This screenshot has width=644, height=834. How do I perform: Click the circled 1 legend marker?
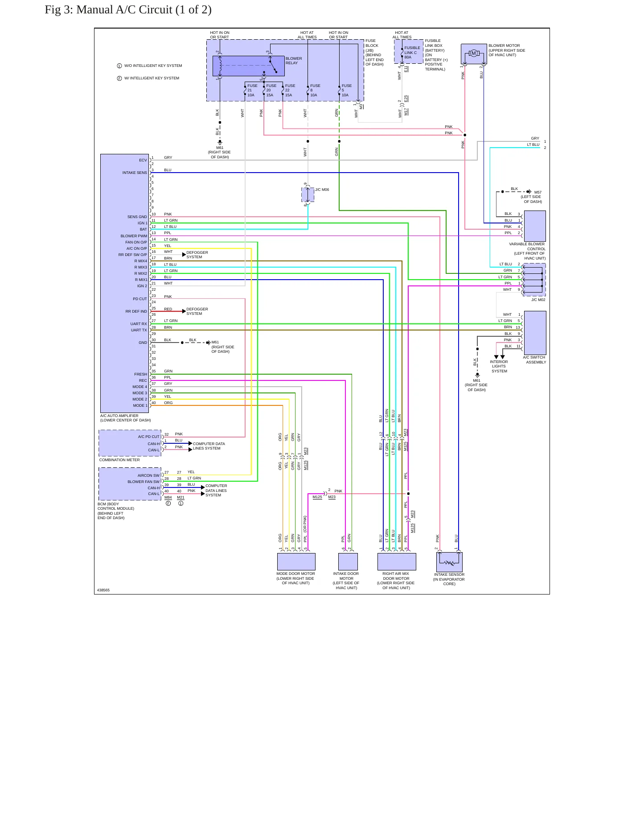[119, 66]
